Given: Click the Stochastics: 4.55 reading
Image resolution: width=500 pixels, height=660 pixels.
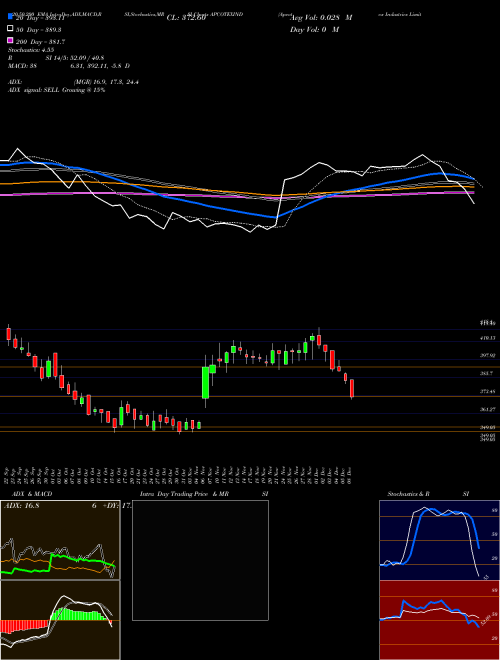Looking at the screenshot, I should click(x=31, y=50).
